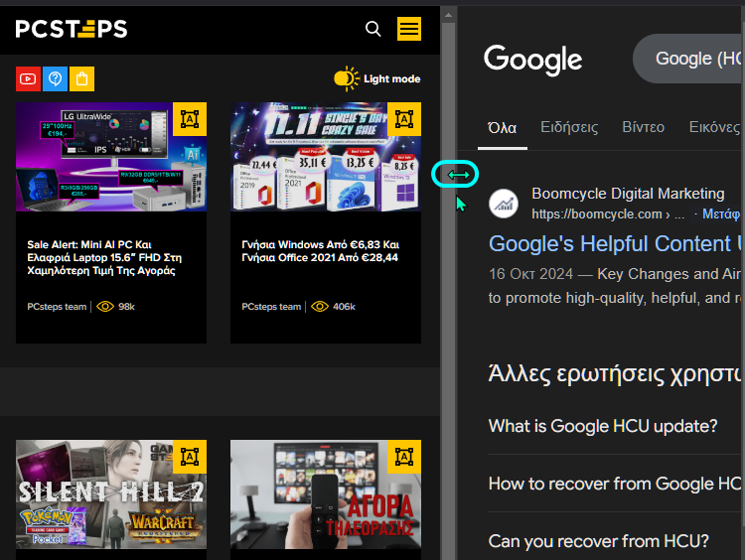Click the PCsteps logo

click(72, 29)
